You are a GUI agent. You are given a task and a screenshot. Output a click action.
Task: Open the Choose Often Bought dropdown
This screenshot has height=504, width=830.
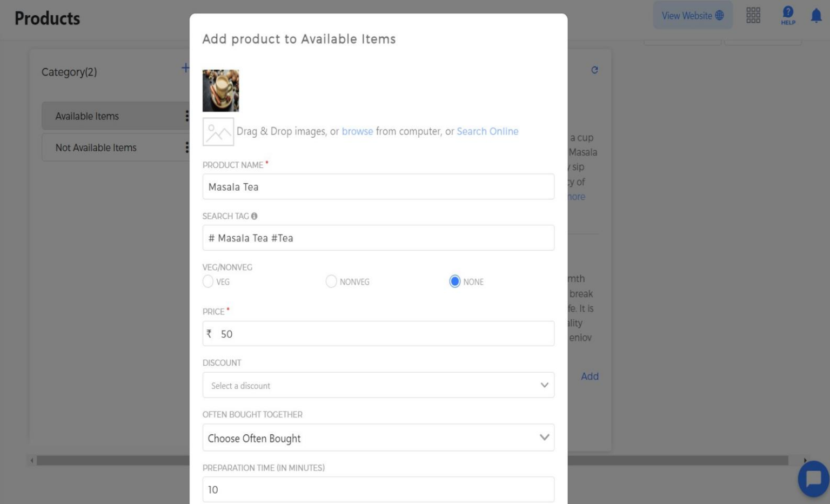(378, 438)
